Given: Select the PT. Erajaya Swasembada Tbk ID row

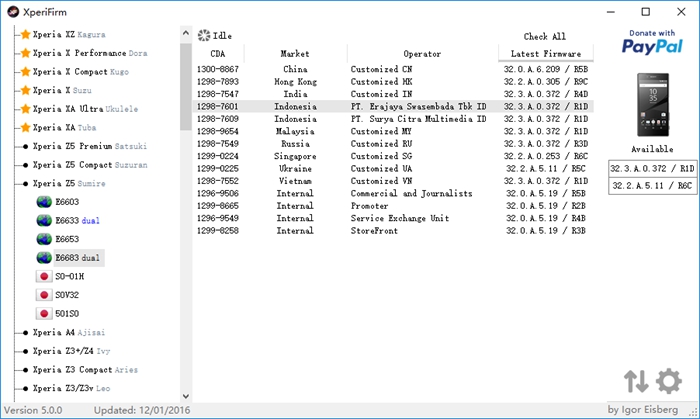Looking at the screenshot, I should [x=393, y=107].
